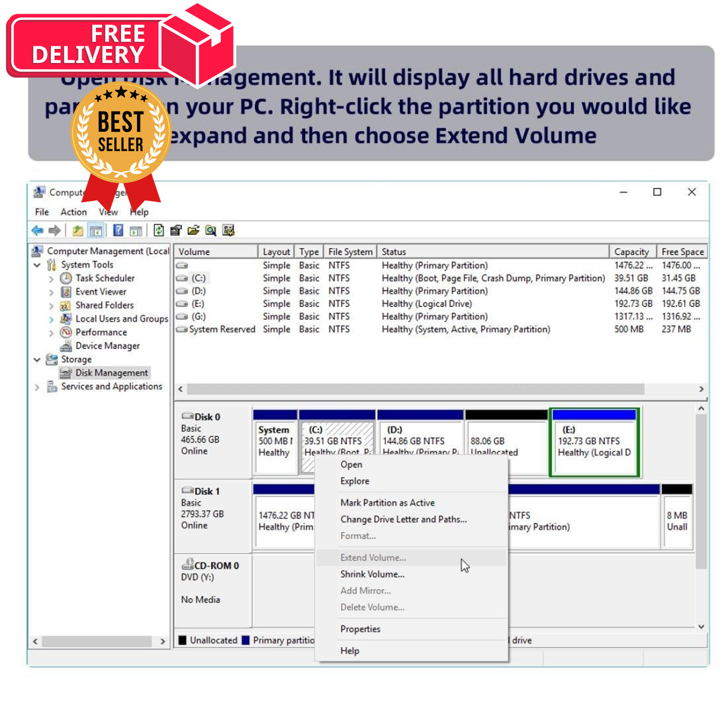This screenshot has width=728, height=728.
Task: Select Device Manager in the tree
Action: click(x=107, y=346)
